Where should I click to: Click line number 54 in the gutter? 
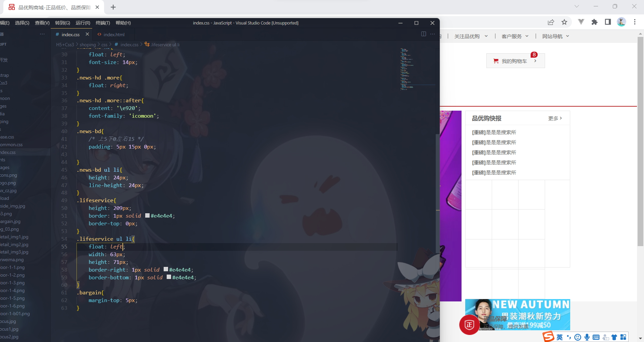tap(64, 239)
